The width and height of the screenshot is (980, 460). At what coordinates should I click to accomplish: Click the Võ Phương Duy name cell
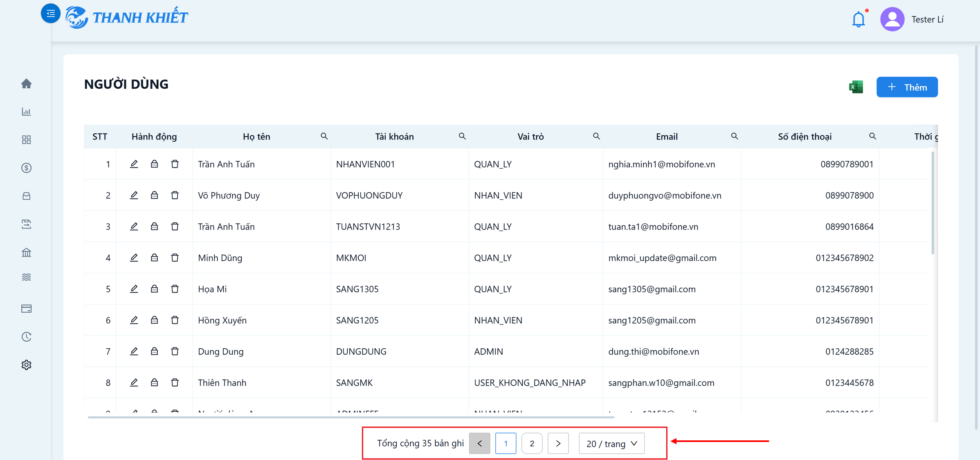click(x=229, y=196)
